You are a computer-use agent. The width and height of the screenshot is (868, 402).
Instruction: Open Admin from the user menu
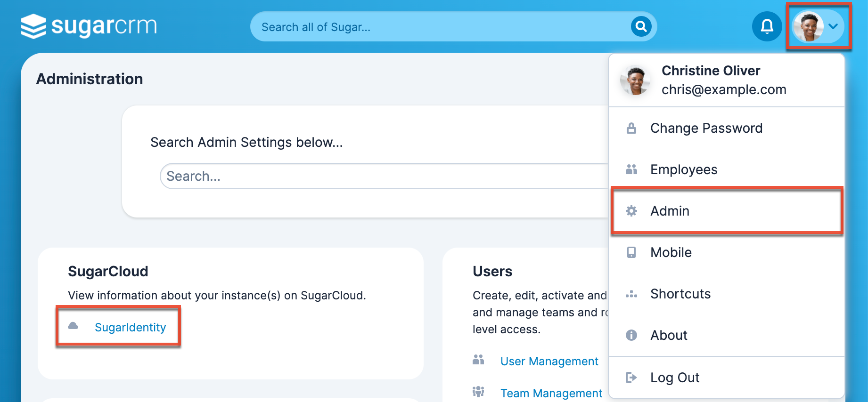pos(727,211)
